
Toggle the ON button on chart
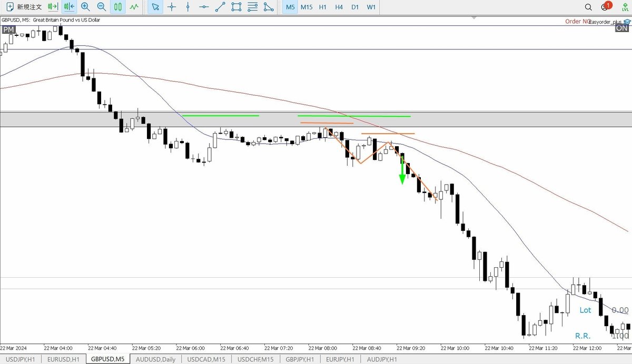pos(622,28)
